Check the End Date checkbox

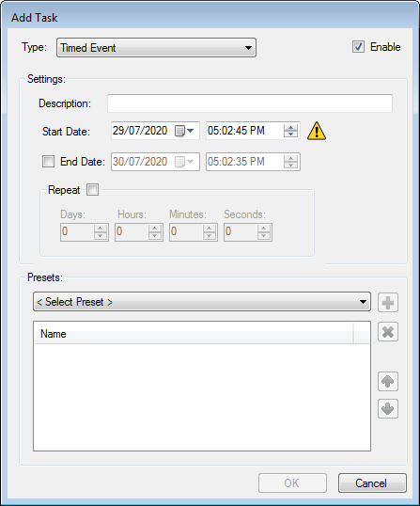[x=48, y=162]
